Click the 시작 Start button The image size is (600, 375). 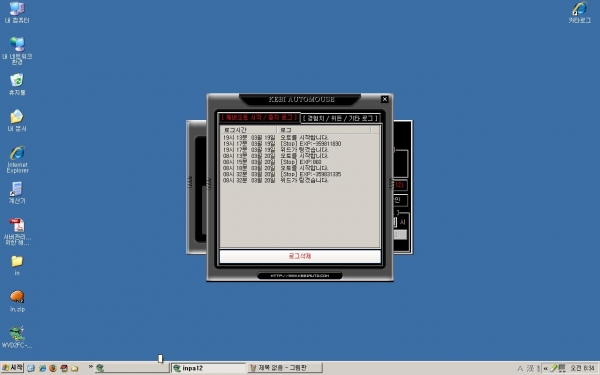coord(12,368)
